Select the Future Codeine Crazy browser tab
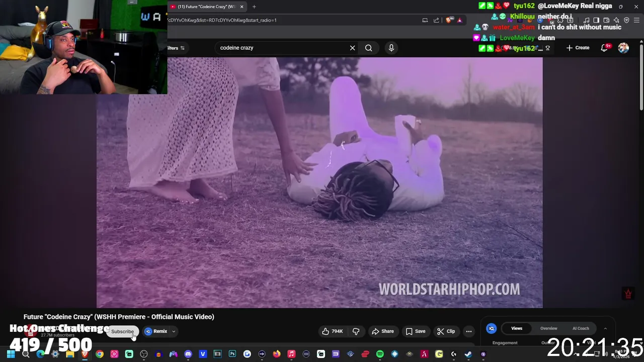This screenshot has width=644, height=362. point(206,7)
